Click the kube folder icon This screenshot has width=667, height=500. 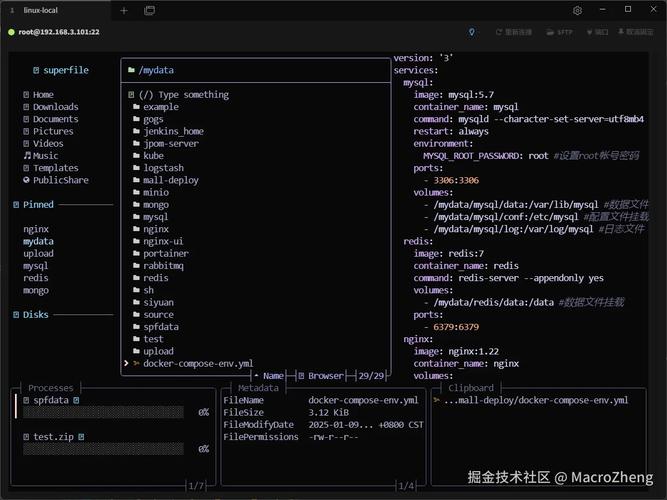pyautogui.click(x=136, y=156)
